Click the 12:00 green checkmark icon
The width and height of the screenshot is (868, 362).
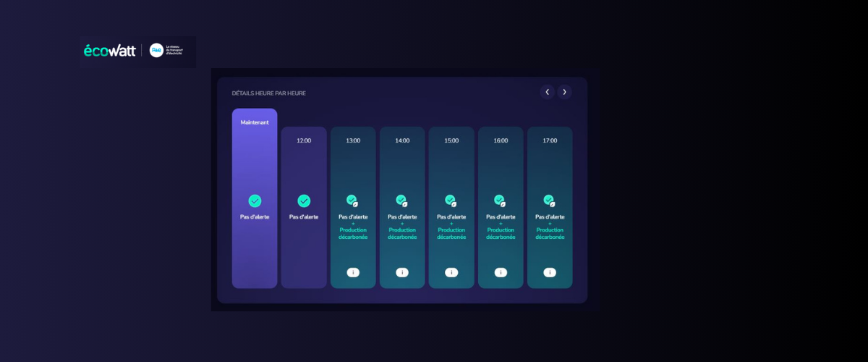click(x=304, y=201)
